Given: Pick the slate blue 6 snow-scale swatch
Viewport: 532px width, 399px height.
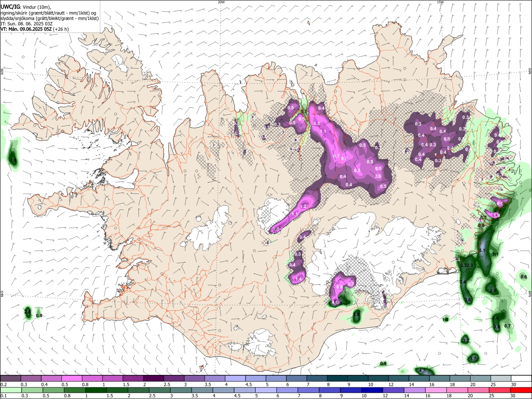Looking at the screenshot, I should [296, 379].
